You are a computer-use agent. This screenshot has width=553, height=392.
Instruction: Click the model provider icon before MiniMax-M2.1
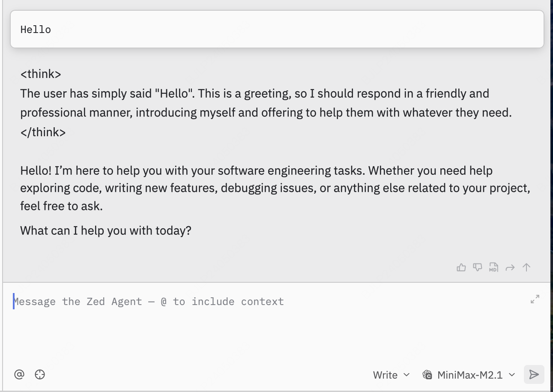pos(427,375)
